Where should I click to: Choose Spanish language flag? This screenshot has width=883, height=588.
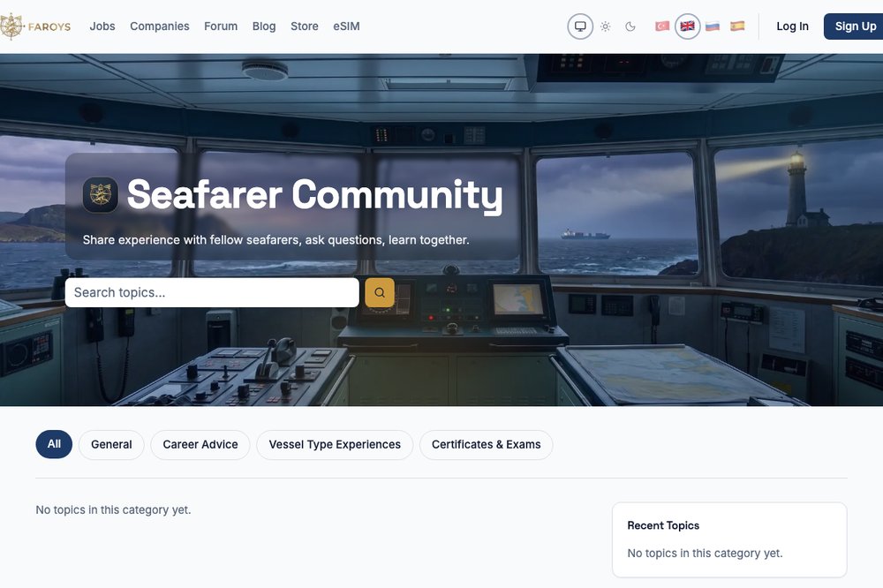coord(737,26)
